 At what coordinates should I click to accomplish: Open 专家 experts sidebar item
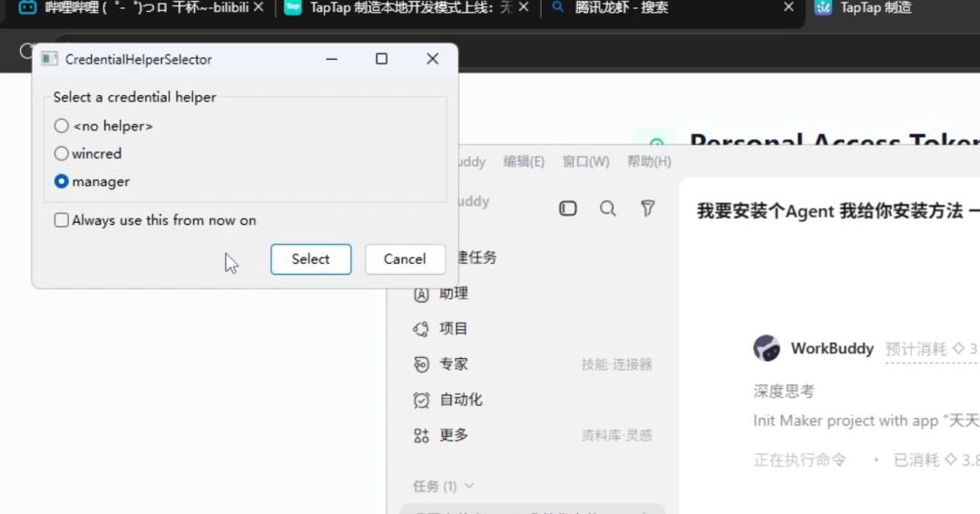pos(441,364)
